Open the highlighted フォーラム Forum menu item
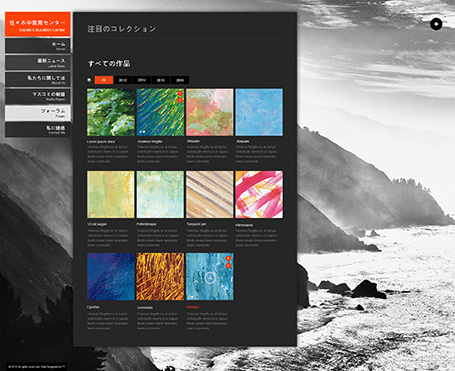Screen dimensions: 455x371 point(38,113)
